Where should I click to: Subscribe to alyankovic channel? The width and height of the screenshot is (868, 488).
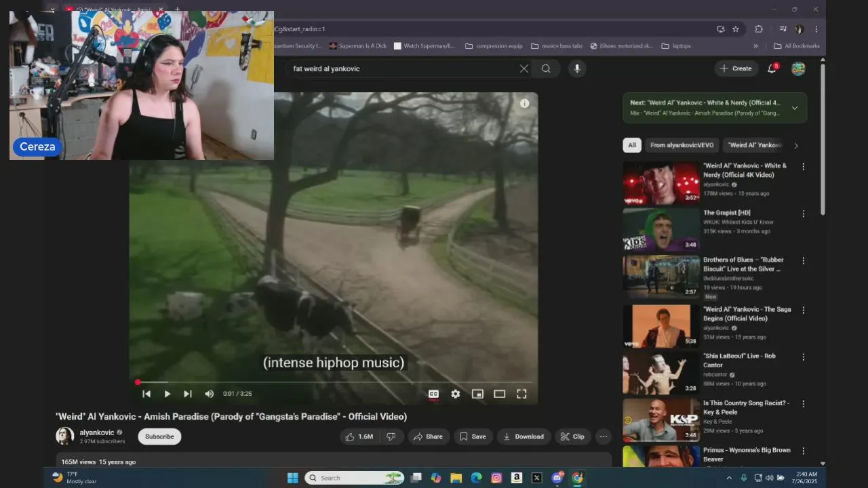point(159,436)
